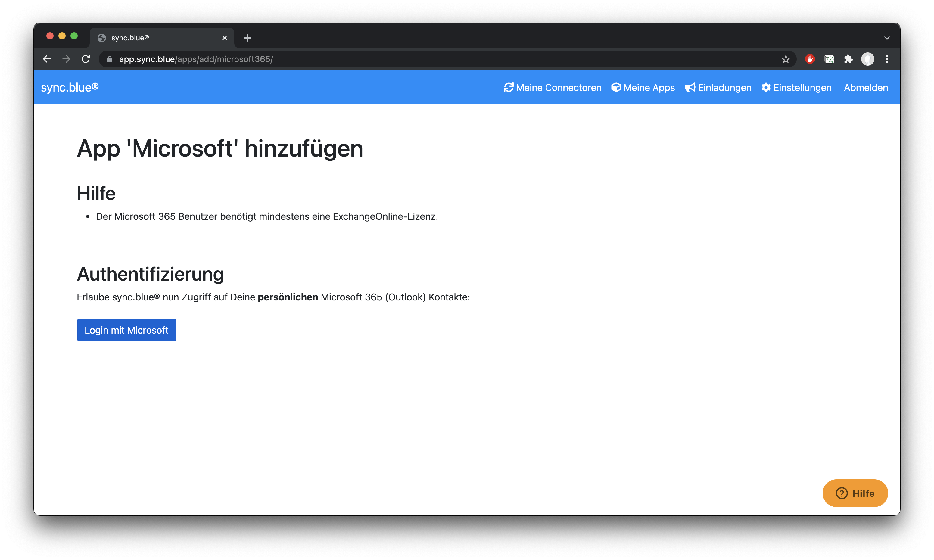Image resolution: width=934 pixels, height=560 pixels.
Task: Open the red hand blocker extension
Action: coord(810,59)
